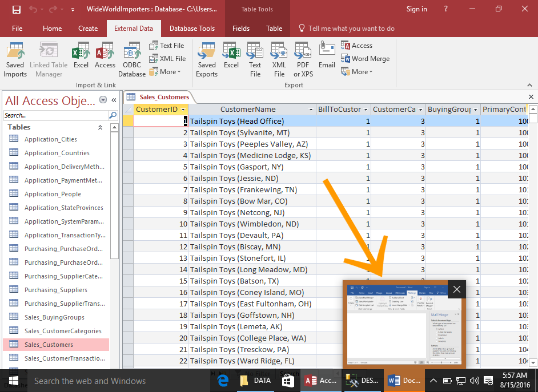Open Saved Exports
Viewport: 538px width, 392px height.
(x=207, y=60)
